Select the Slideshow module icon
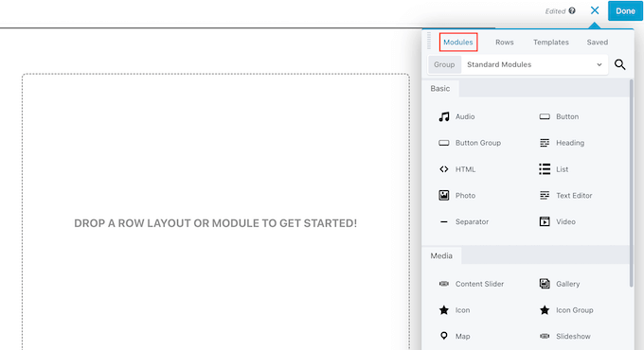The image size is (644, 350). point(545,336)
